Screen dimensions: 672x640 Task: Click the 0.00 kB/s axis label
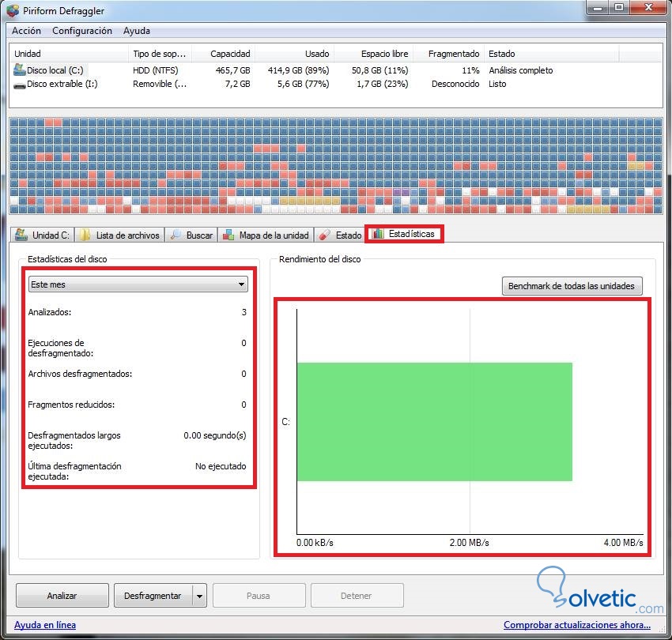315,543
